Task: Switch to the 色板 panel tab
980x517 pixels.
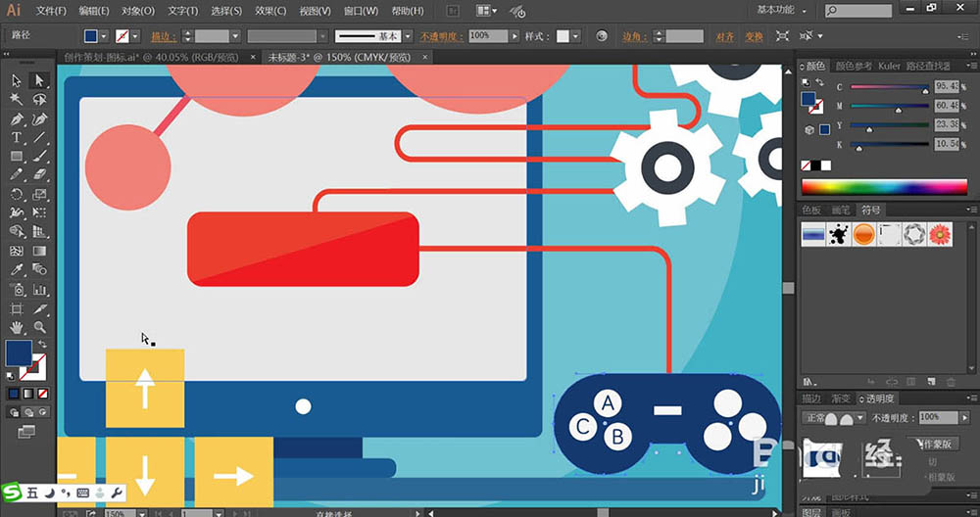Action: pyautogui.click(x=811, y=211)
